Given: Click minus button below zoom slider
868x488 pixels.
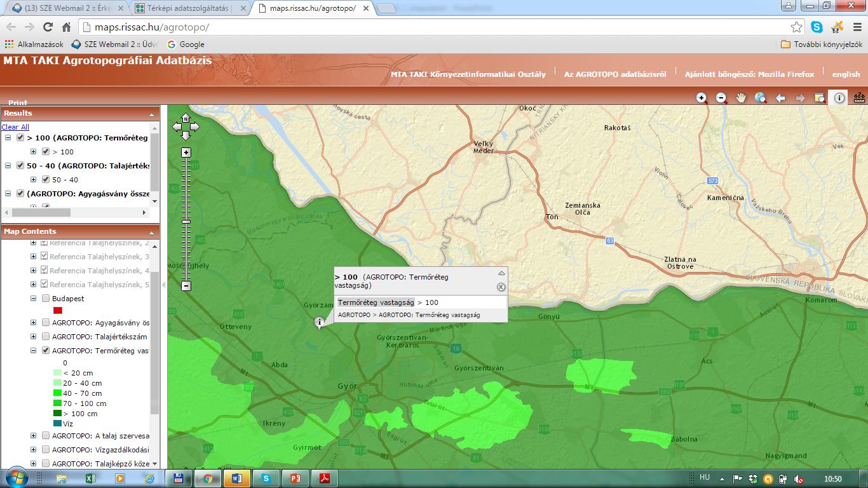Looking at the screenshot, I should 186,286.
